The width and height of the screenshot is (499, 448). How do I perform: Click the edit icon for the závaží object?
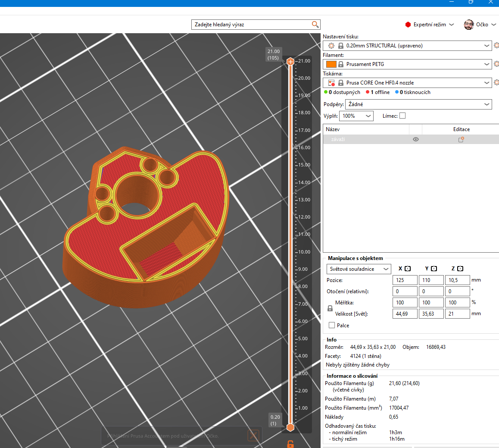(461, 139)
